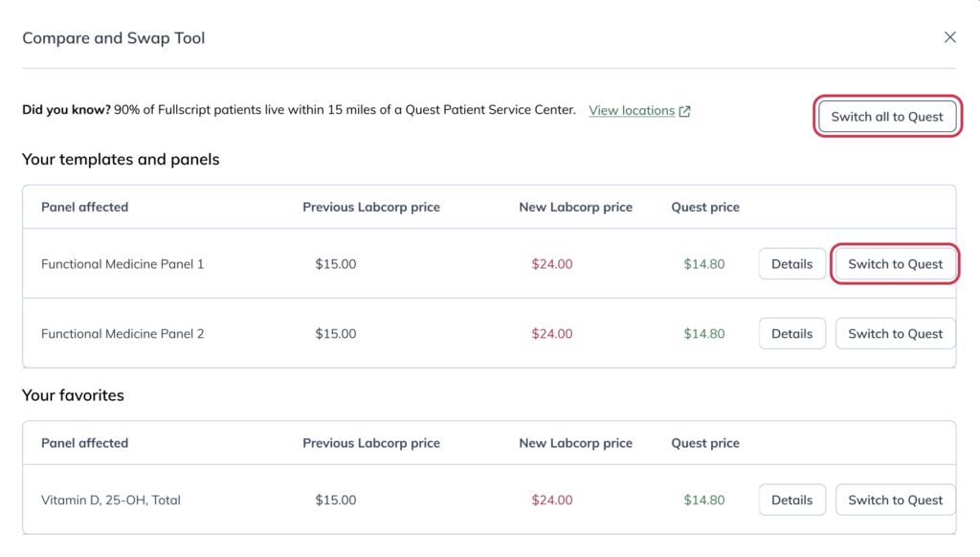
Task: Open Details for Functional Medicine Panel 1
Action: (x=791, y=264)
